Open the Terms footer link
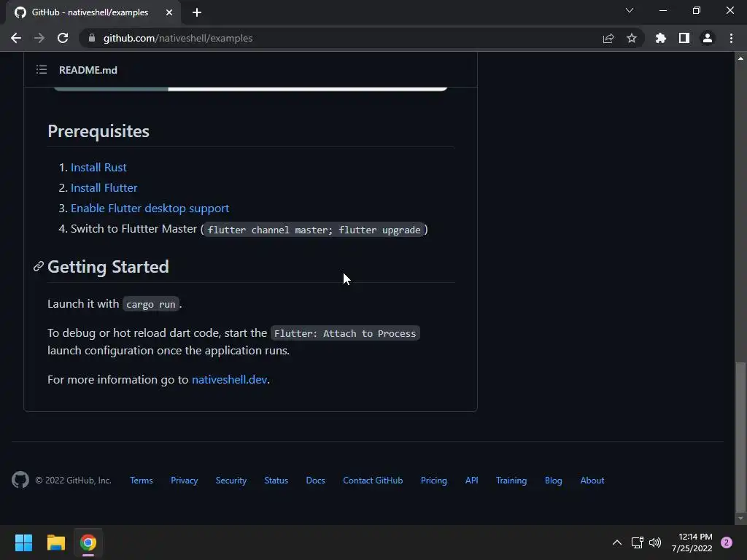 [x=142, y=481]
